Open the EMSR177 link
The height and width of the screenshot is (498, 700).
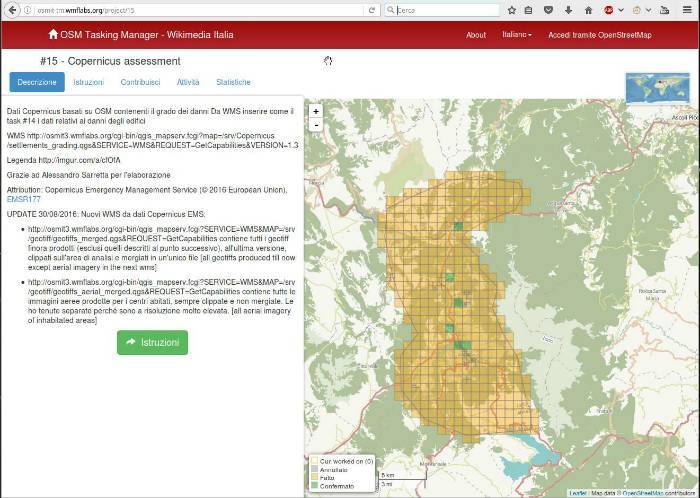(24, 199)
